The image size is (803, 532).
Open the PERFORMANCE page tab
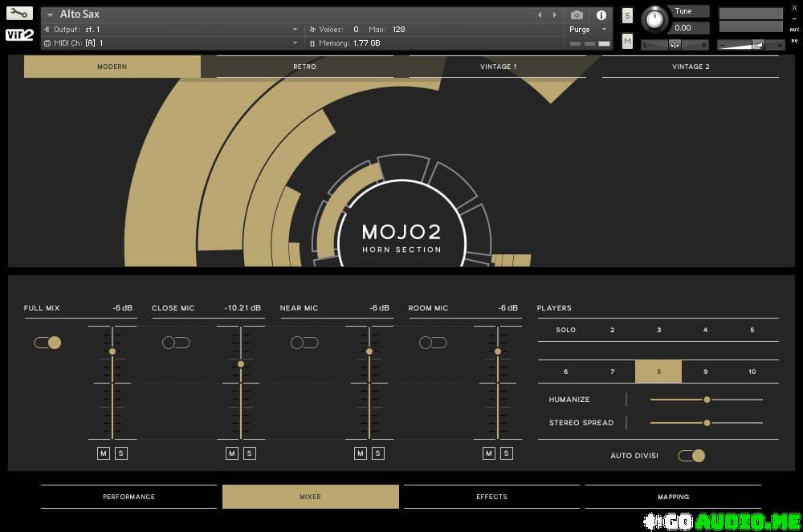(x=128, y=497)
